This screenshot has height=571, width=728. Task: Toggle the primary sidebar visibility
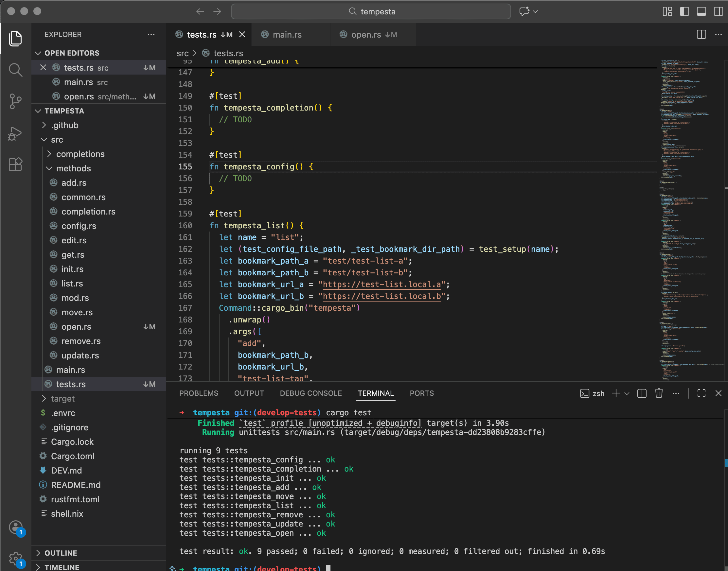tap(684, 11)
